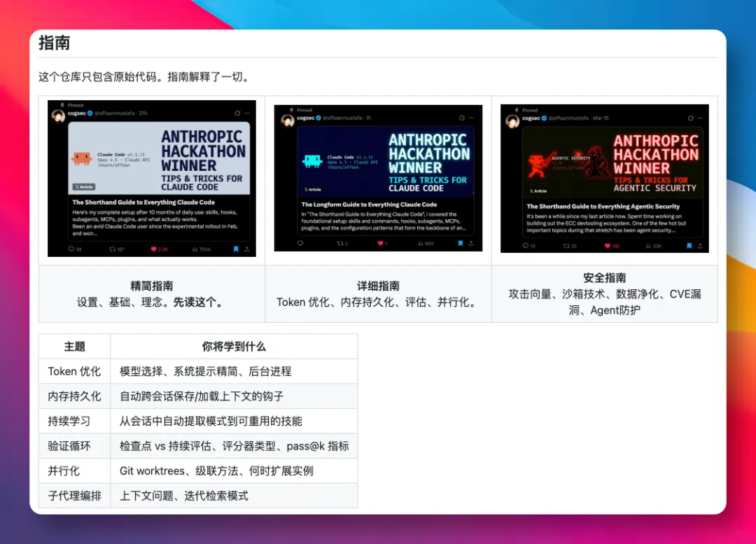756x544 pixels.
Task: Click share icon on the Longform Guide tweet
Action: tap(471, 243)
